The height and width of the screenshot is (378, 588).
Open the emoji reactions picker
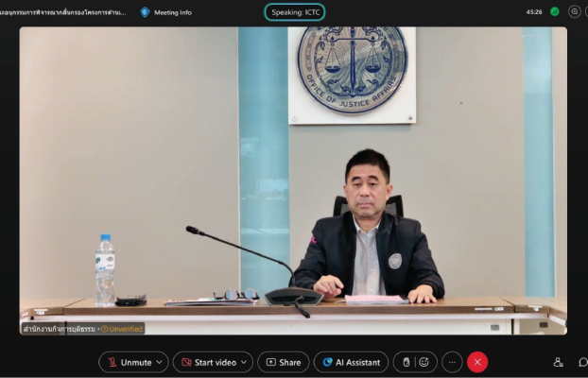[x=424, y=362]
